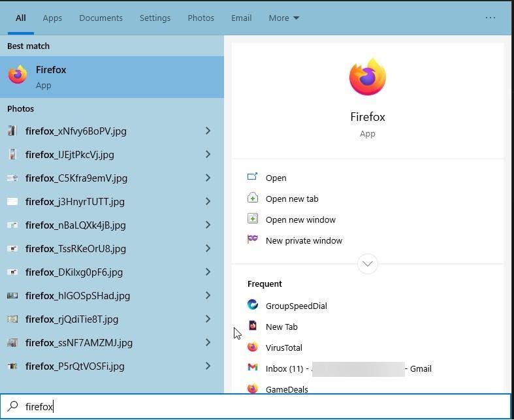This screenshot has width=514, height=420.
Task: Expand the firefox_xNfvy6BoPV.jpg result arrow
Action: click(x=208, y=131)
